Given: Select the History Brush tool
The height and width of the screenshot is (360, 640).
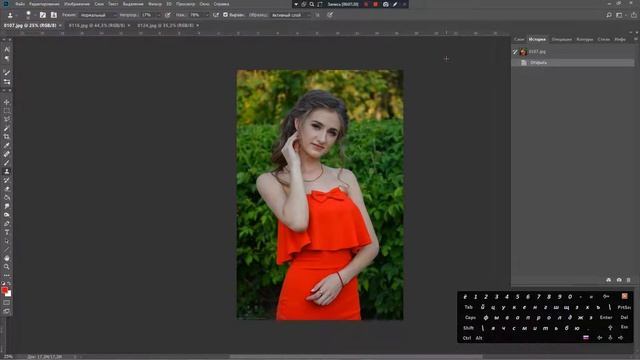Looking at the screenshot, I should tap(7, 180).
